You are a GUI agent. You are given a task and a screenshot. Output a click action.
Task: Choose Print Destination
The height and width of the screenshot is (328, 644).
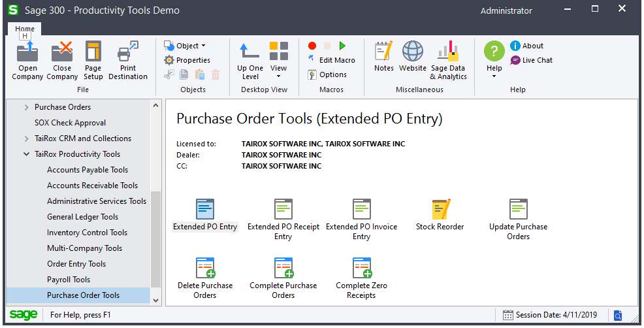pyautogui.click(x=128, y=60)
